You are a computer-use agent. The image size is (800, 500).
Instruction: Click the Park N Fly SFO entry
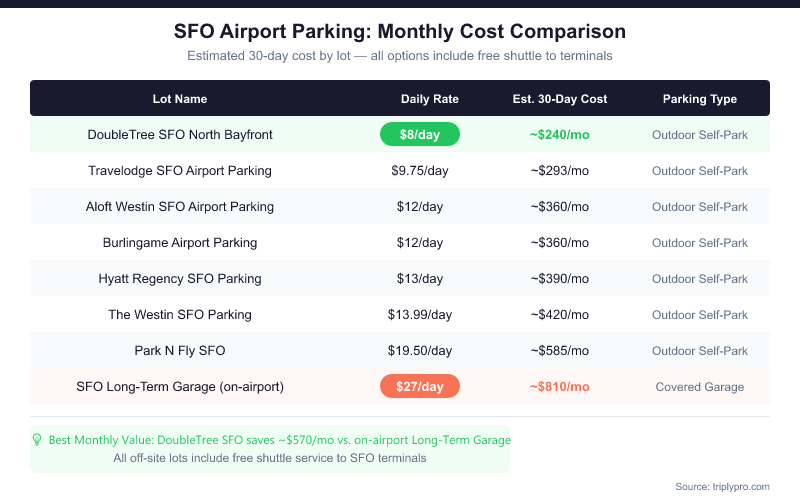(180, 350)
